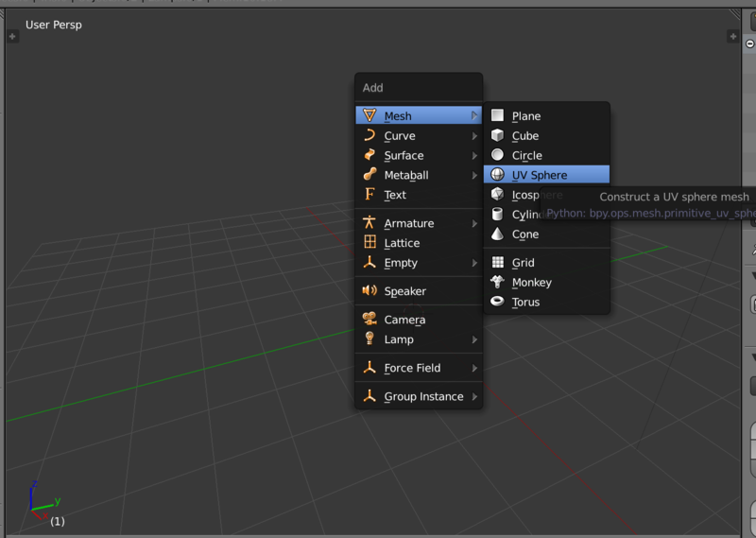756x538 pixels.
Task: Choose Mesh in the Add menu
Action: tap(419, 115)
